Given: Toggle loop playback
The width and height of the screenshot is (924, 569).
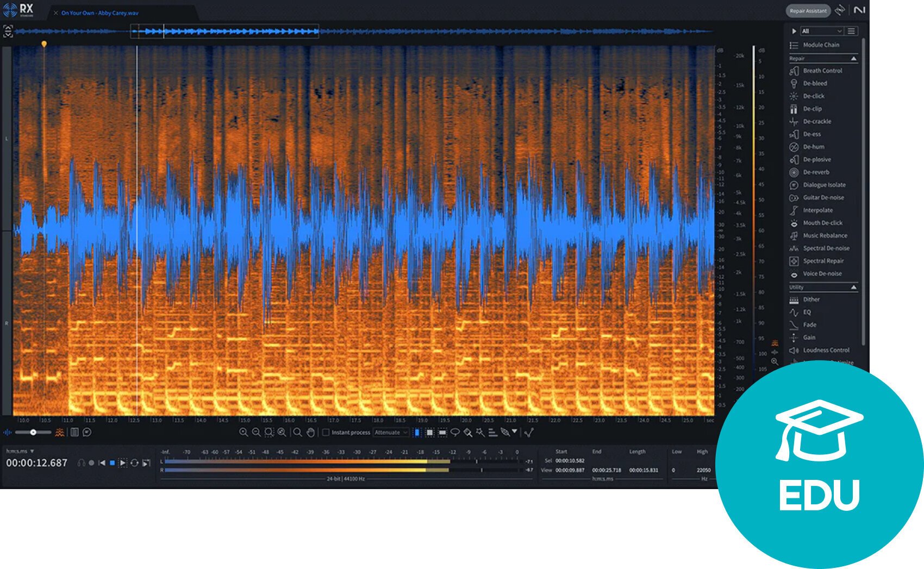Looking at the screenshot, I should pos(134,463).
